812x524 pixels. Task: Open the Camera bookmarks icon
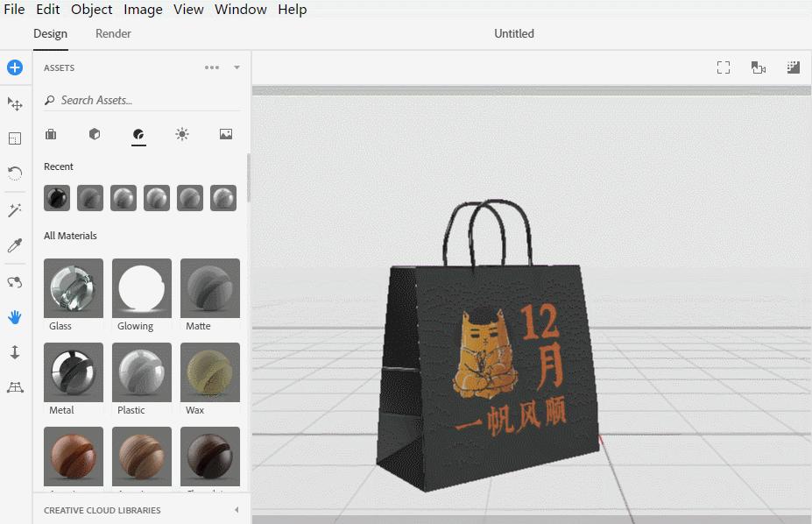coord(759,67)
